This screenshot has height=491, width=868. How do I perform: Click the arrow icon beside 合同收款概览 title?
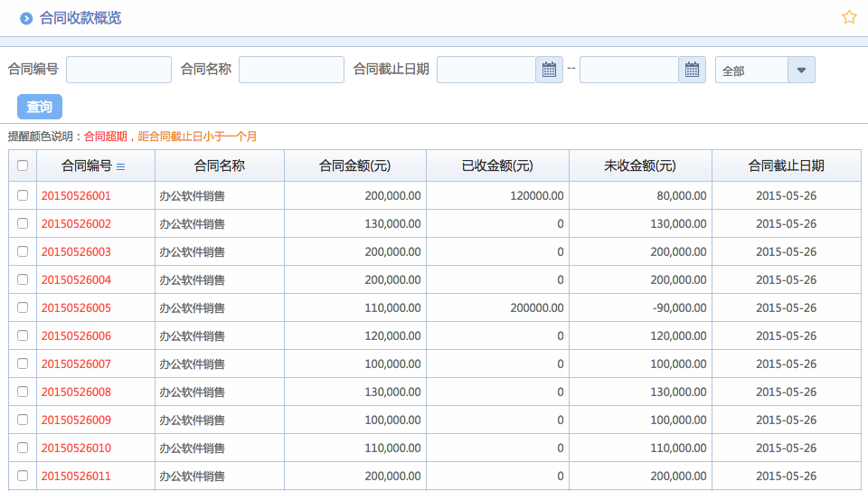coord(26,18)
